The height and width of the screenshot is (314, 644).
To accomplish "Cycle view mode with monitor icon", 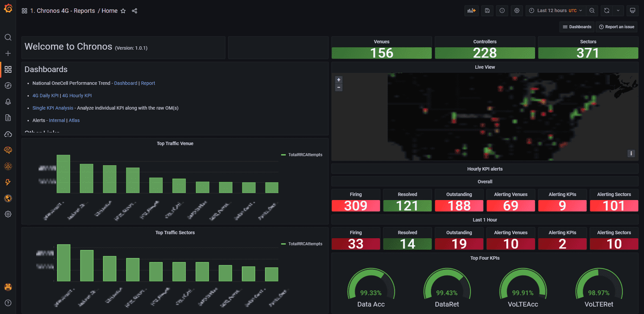I will [x=633, y=10].
